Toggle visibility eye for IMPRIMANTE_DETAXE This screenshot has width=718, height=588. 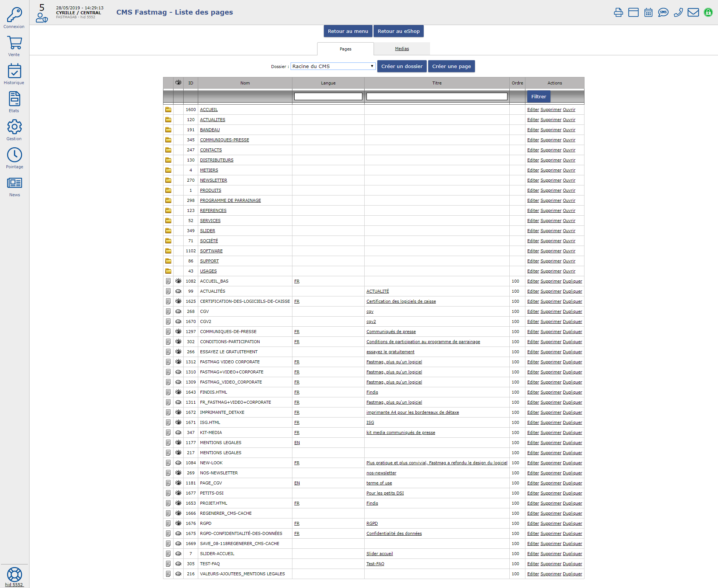click(x=178, y=412)
